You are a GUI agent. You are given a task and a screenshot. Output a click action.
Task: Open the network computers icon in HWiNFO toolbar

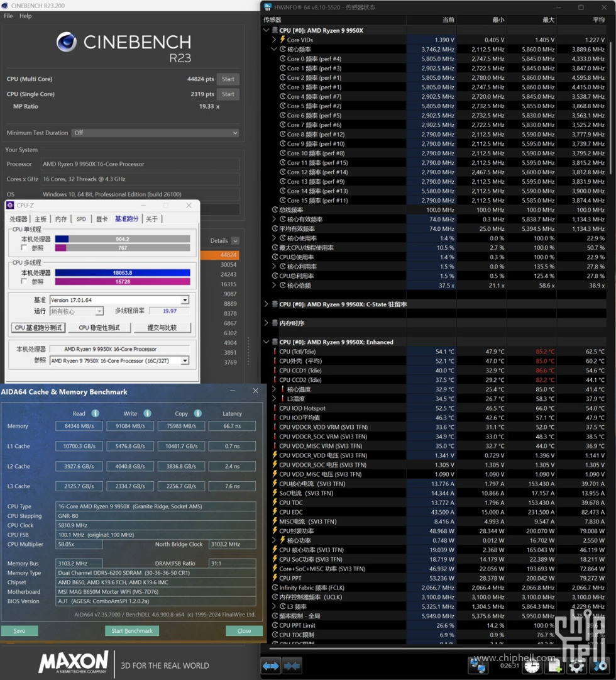click(x=478, y=666)
